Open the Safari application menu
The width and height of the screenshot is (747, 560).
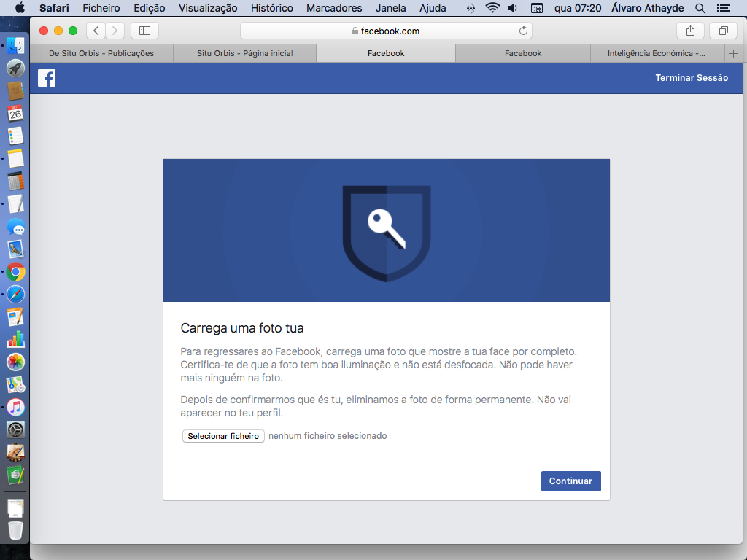coord(54,8)
